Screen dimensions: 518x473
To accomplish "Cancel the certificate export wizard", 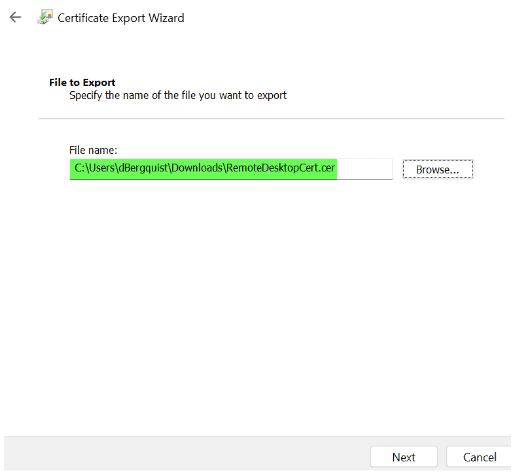I will 479,457.
